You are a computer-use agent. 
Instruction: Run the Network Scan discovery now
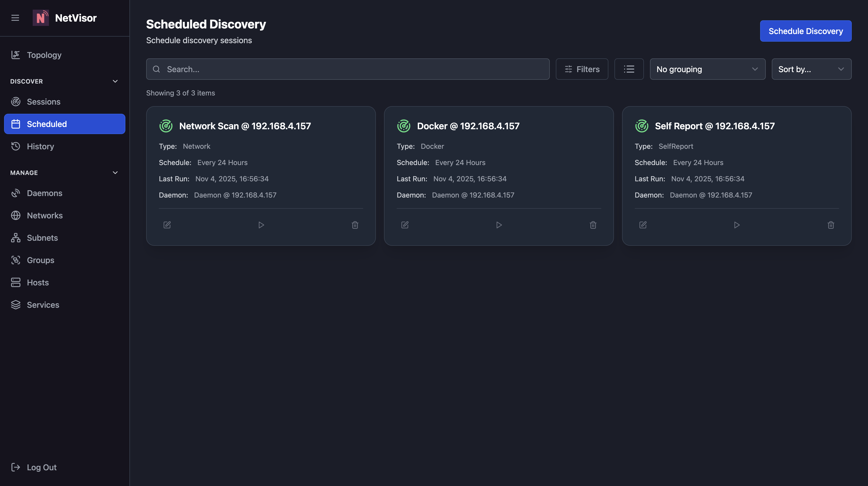pyautogui.click(x=261, y=225)
